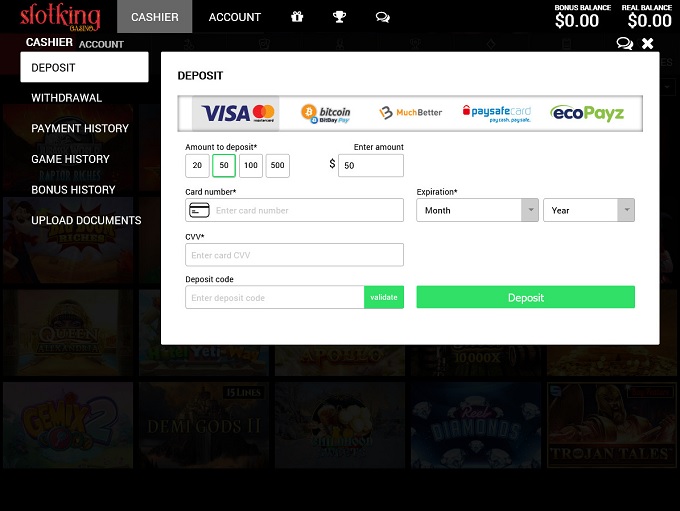Screen dimensions: 680x511
Task: Select the 100 deposit amount
Action: 250,166
